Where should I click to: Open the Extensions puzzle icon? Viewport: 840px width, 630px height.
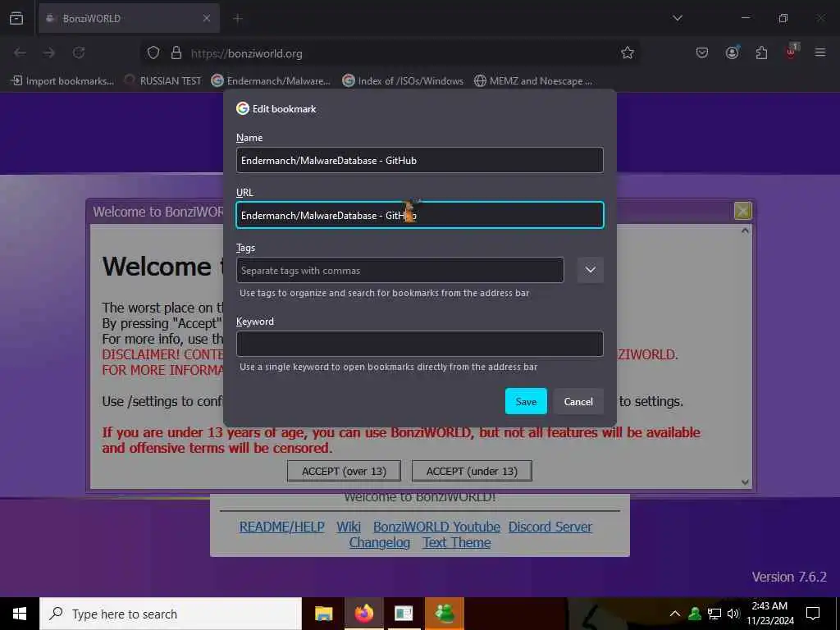pyautogui.click(x=761, y=53)
